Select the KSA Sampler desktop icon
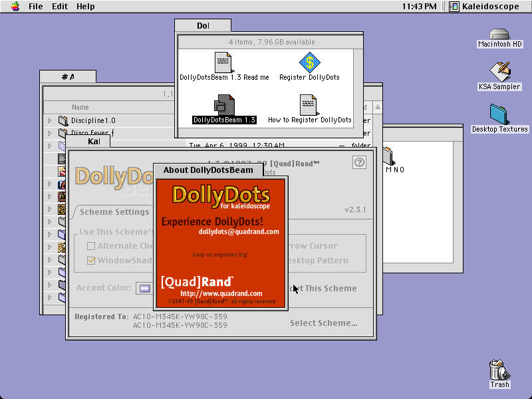Image resolution: width=532 pixels, height=399 pixels. [x=499, y=72]
